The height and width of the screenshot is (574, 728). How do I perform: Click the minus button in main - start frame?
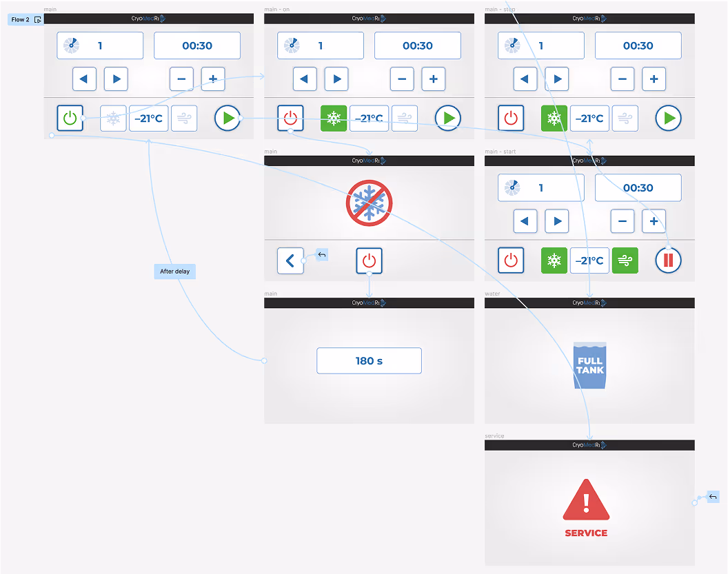[x=623, y=221]
